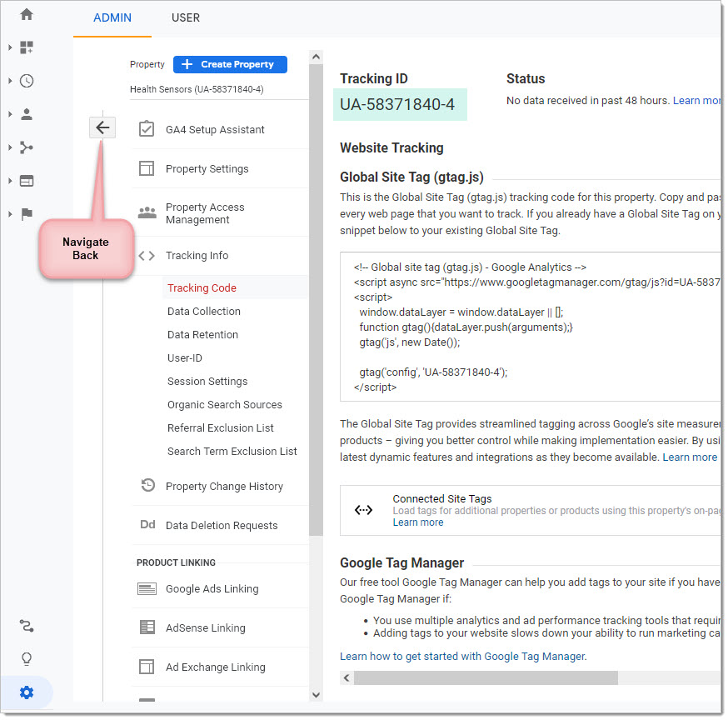Click the GA4 Setup Assistant checkmark icon
The image size is (728, 720).
(147, 129)
